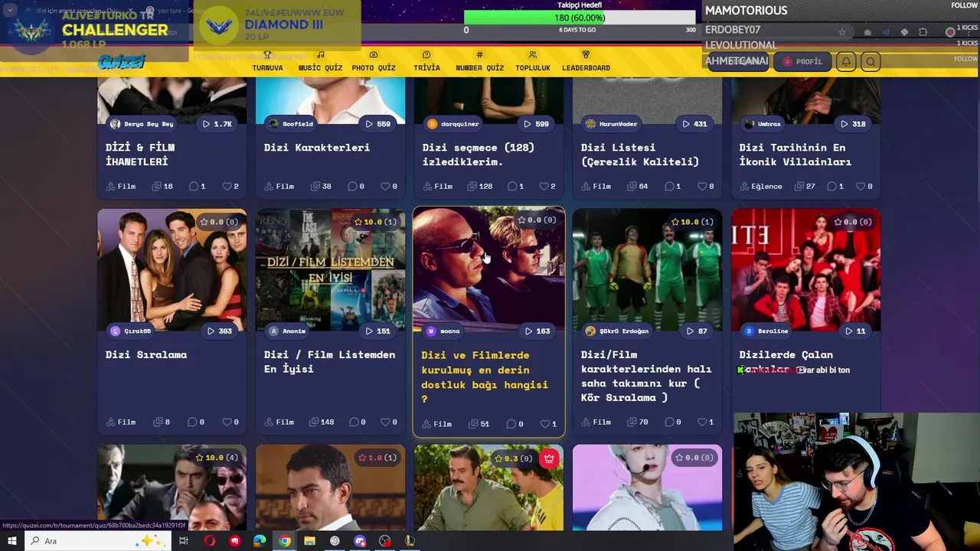Screen dimensions: 980x551
Task: Click the heart icon on Dizi Sıralama card
Action: [x=227, y=422]
